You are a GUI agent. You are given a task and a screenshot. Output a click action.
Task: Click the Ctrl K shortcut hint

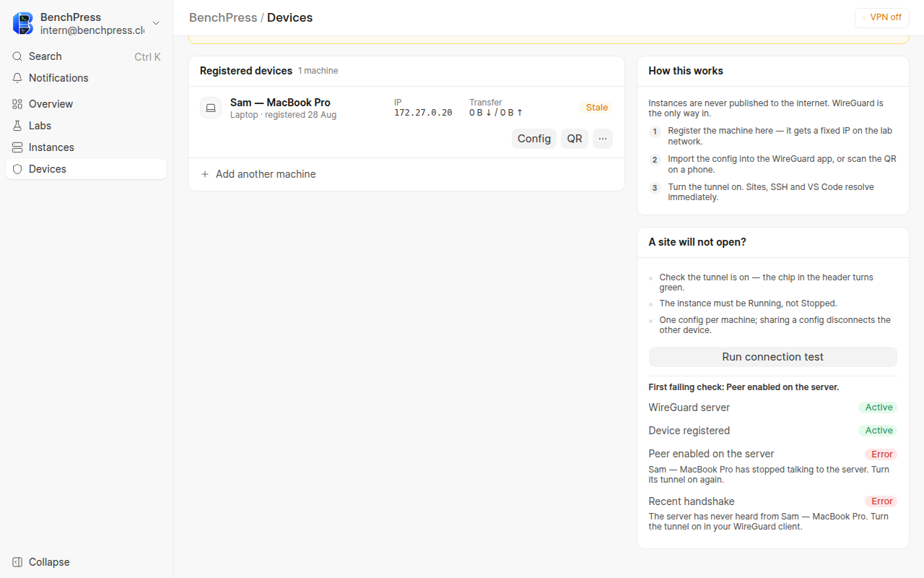coord(147,56)
